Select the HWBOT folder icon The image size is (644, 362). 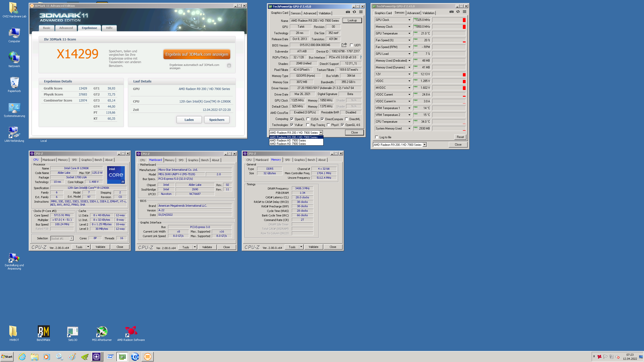tap(14, 333)
